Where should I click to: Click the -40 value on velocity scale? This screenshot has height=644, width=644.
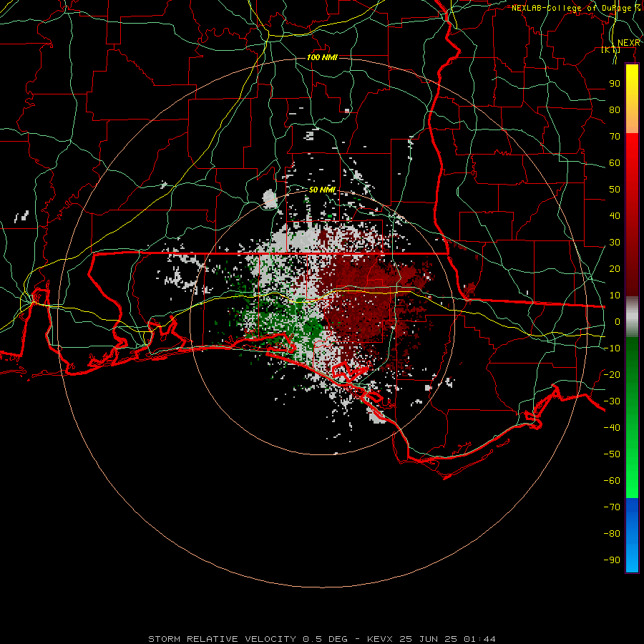point(612,428)
